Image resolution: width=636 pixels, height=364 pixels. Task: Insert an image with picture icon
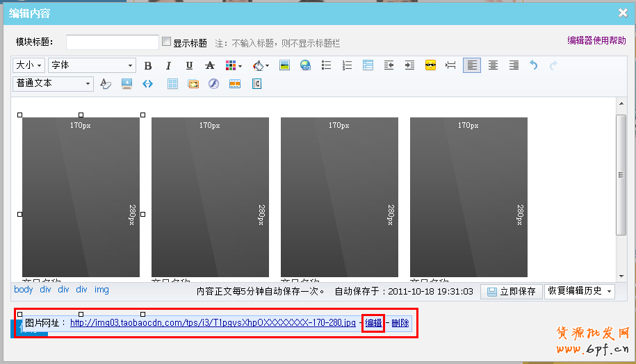point(285,65)
